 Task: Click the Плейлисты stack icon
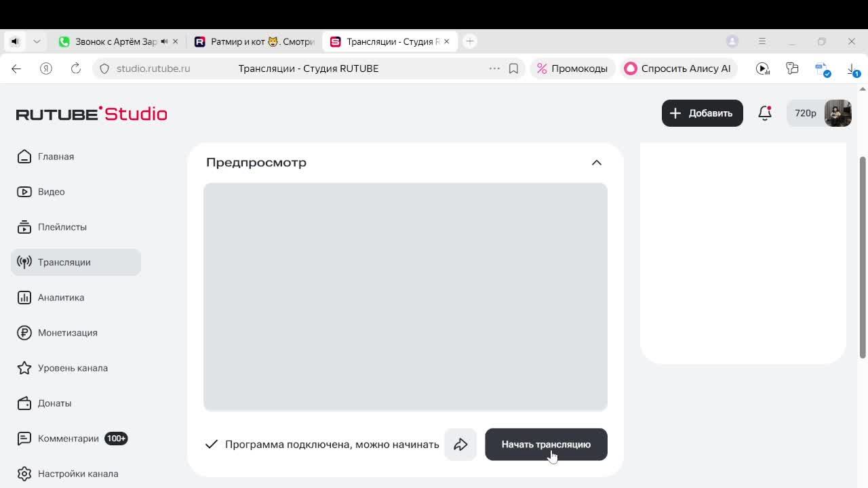(24, 227)
